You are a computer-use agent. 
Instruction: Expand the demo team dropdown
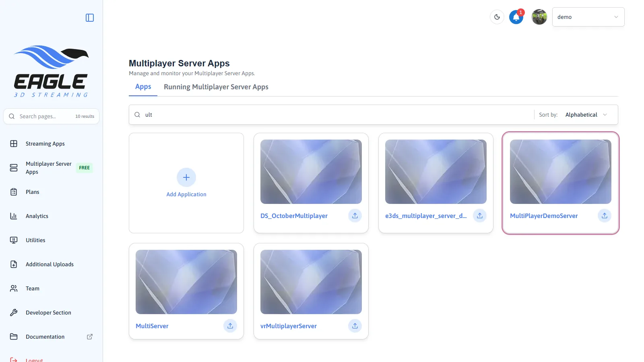click(x=588, y=17)
